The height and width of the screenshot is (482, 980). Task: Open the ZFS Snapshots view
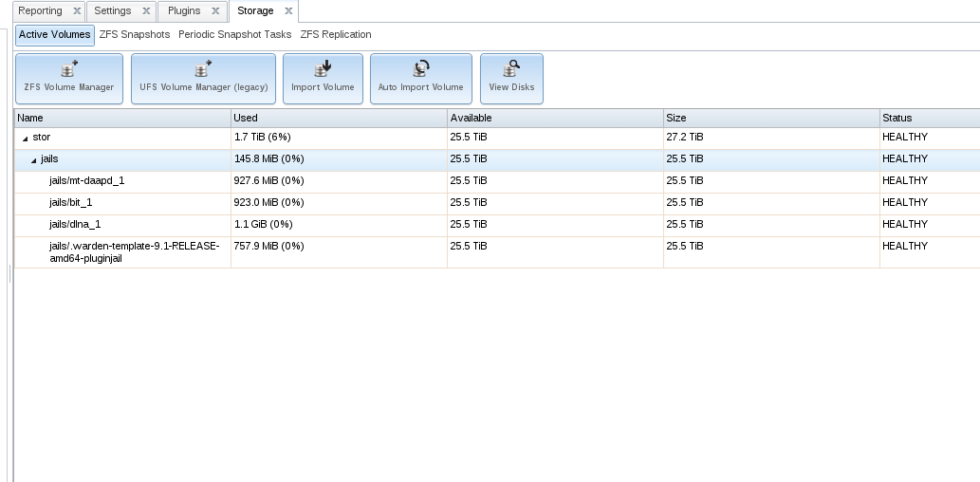click(x=135, y=34)
